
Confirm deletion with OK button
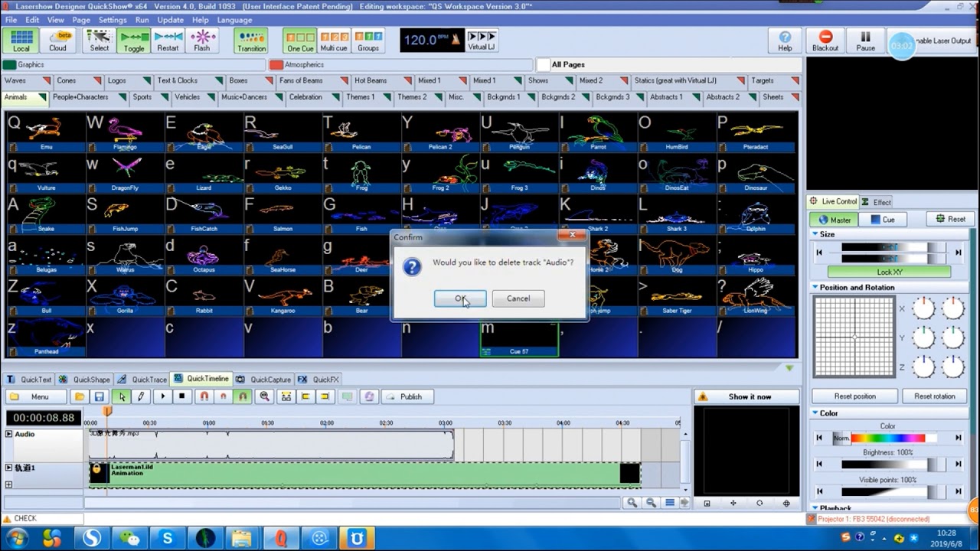pyautogui.click(x=460, y=298)
